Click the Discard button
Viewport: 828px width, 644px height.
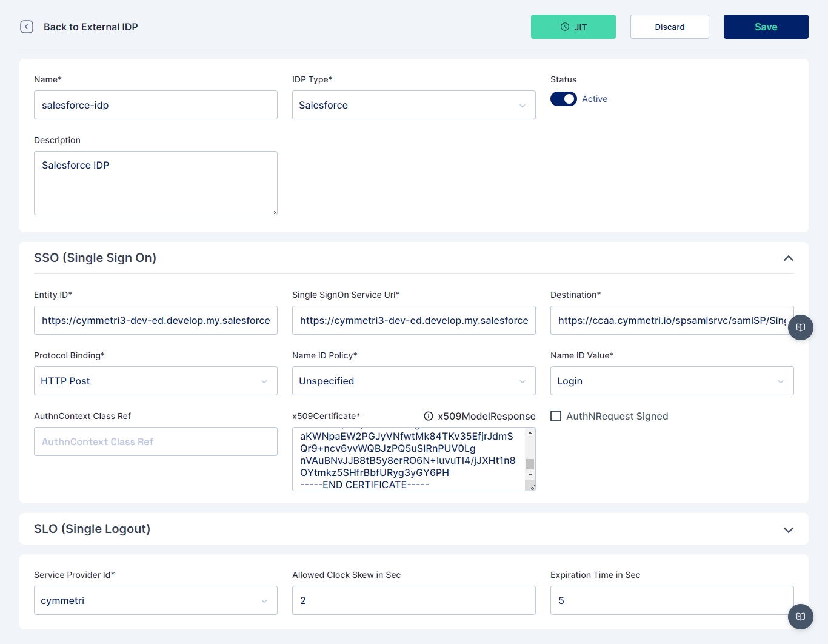669,27
